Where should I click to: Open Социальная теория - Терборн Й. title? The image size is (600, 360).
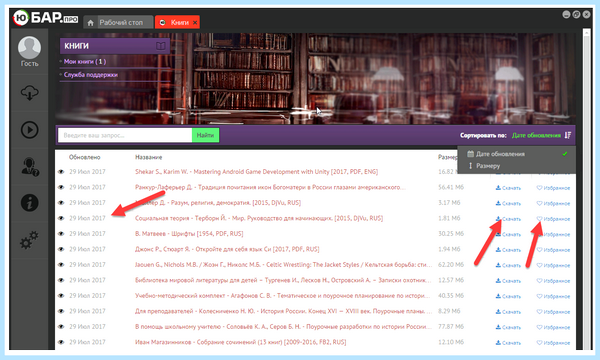(x=259, y=218)
